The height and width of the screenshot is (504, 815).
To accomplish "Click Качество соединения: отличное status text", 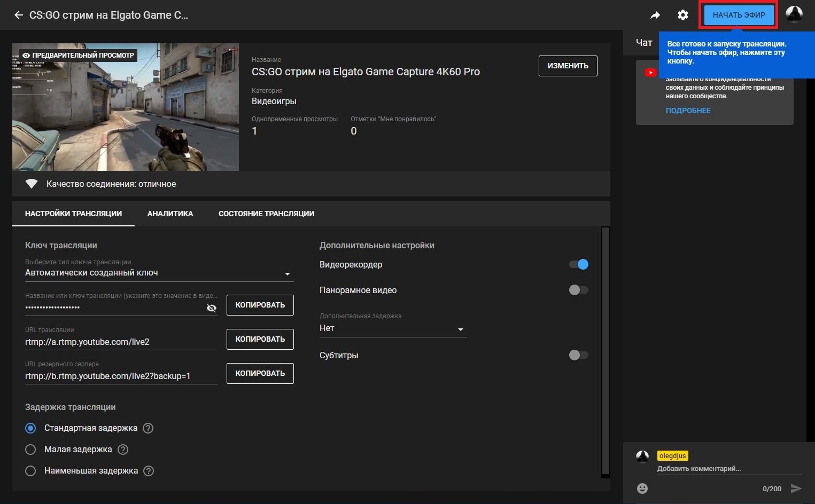I will [x=111, y=184].
